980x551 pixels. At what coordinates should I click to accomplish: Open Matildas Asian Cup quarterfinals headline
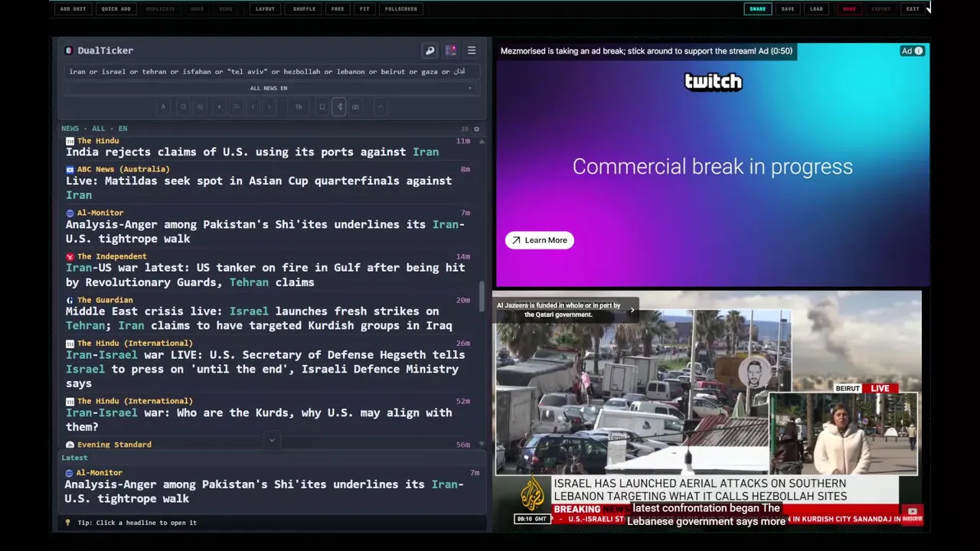259,187
